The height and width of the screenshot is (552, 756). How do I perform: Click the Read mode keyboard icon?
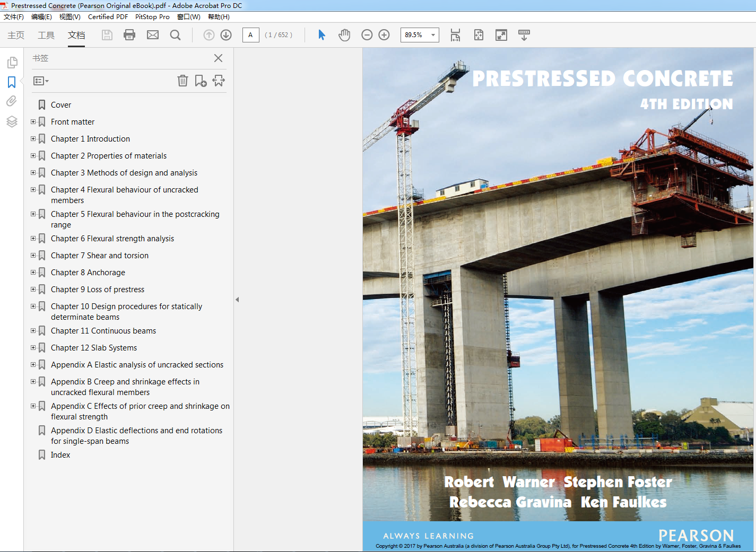524,35
